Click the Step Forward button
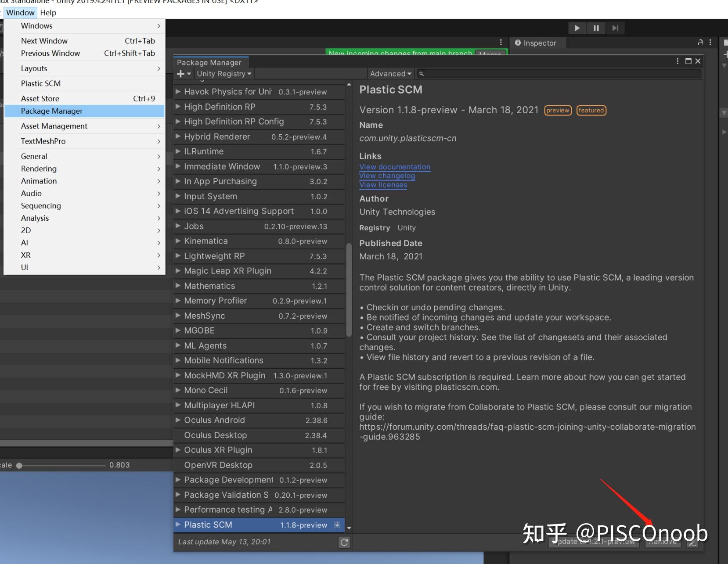728x564 pixels. click(x=615, y=28)
